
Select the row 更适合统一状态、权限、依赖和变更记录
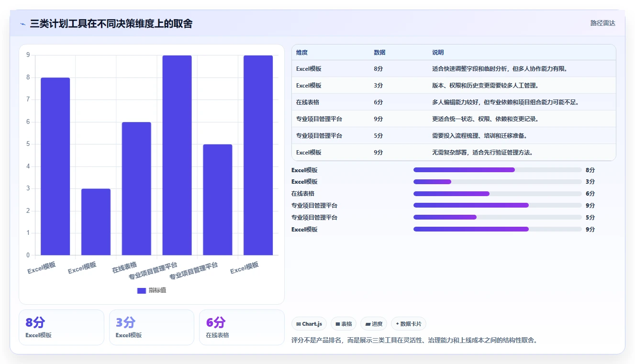tap(454, 119)
